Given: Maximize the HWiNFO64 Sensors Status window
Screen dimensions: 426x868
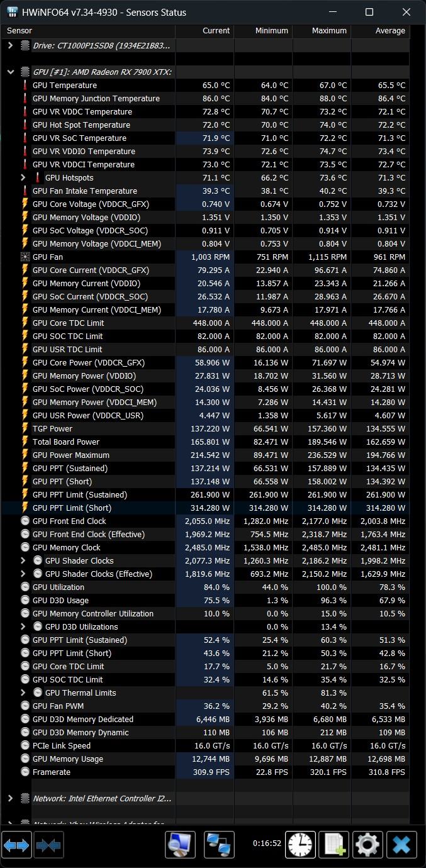Looking at the screenshot, I should (369, 12).
